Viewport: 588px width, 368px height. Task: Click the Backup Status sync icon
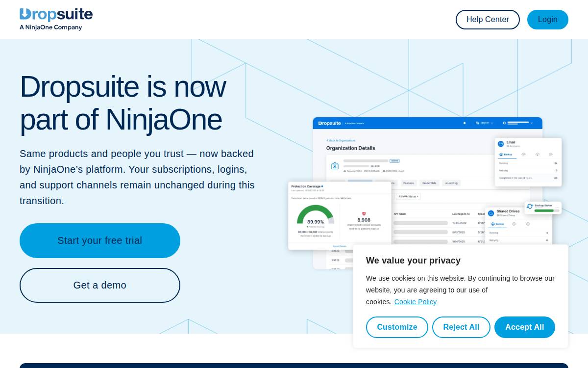(x=530, y=207)
